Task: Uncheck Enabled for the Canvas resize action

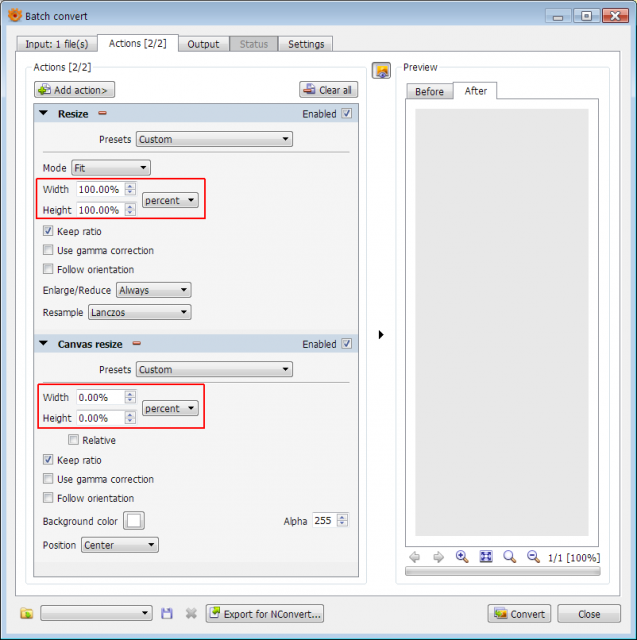Action: (346, 344)
